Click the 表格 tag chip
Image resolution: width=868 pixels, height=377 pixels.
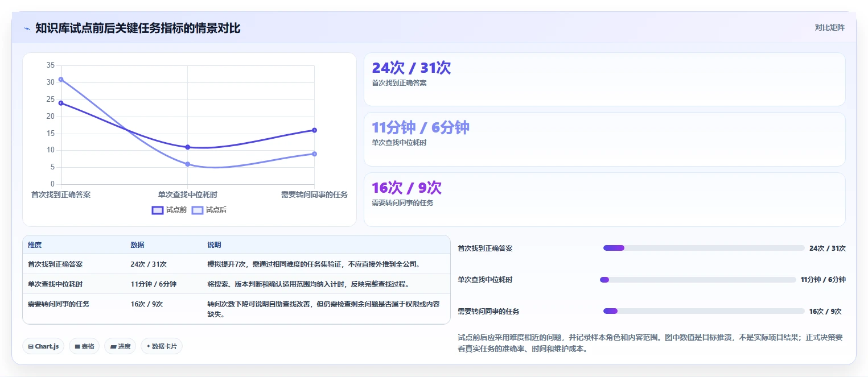(x=84, y=346)
